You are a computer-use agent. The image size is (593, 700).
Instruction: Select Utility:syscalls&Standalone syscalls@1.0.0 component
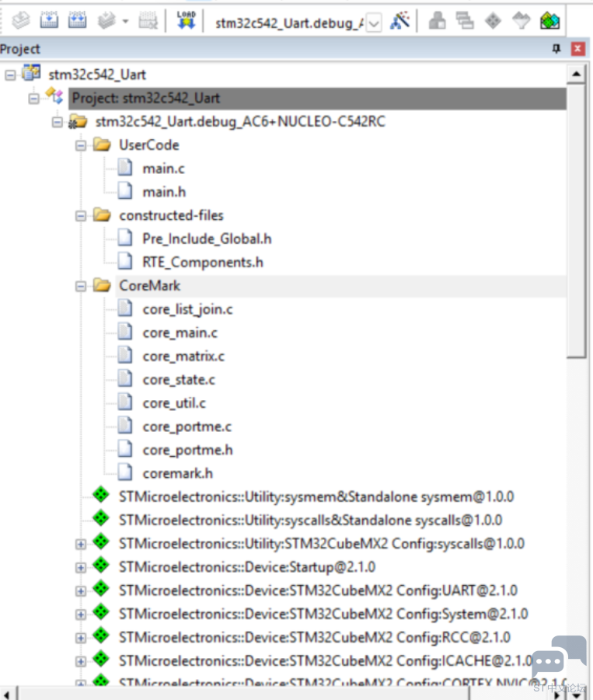tap(310, 520)
